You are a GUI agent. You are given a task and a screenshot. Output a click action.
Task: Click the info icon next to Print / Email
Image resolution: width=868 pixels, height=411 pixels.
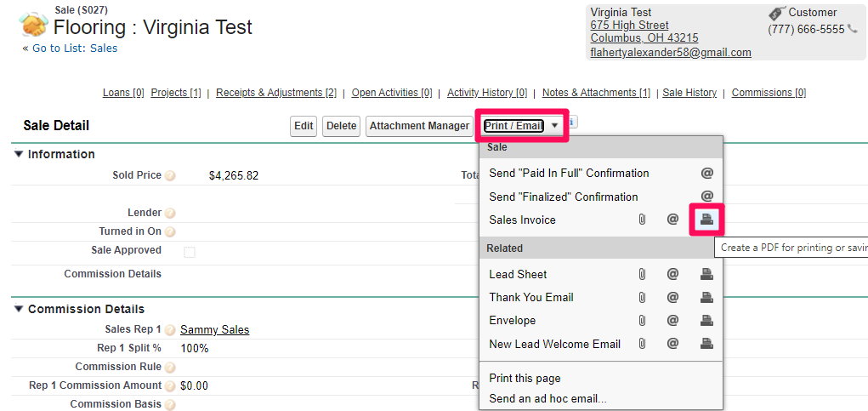click(x=573, y=122)
